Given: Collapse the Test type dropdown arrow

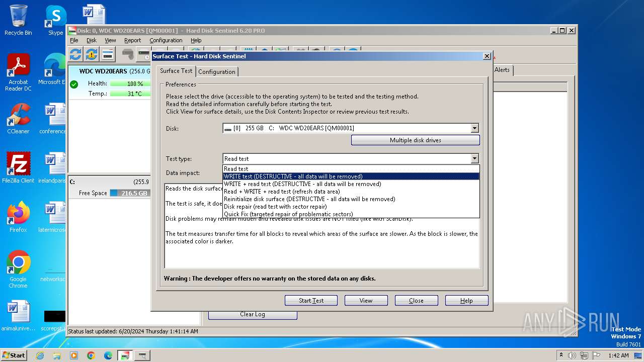Looking at the screenshot, I should tap(474, 159).
